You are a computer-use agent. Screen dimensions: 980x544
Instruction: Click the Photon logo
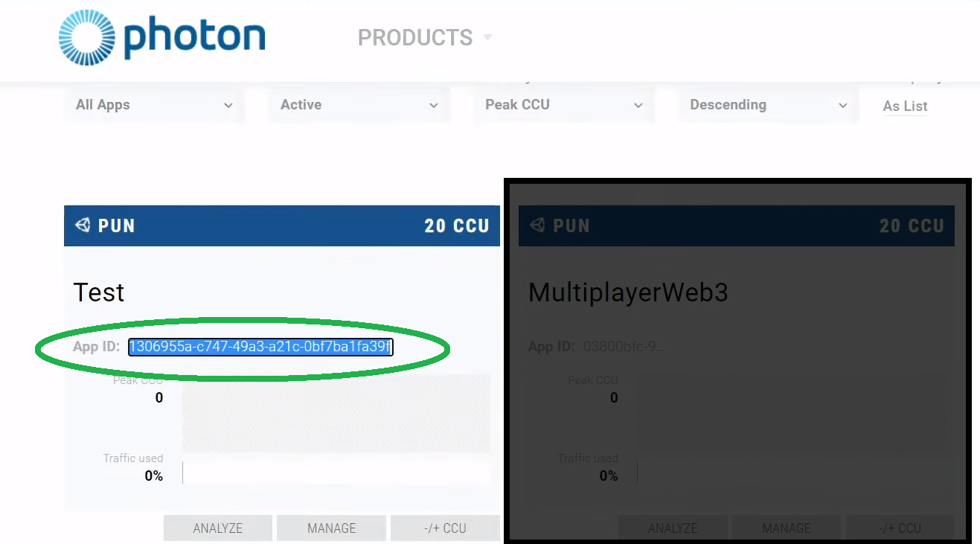(x=161, y=38)
